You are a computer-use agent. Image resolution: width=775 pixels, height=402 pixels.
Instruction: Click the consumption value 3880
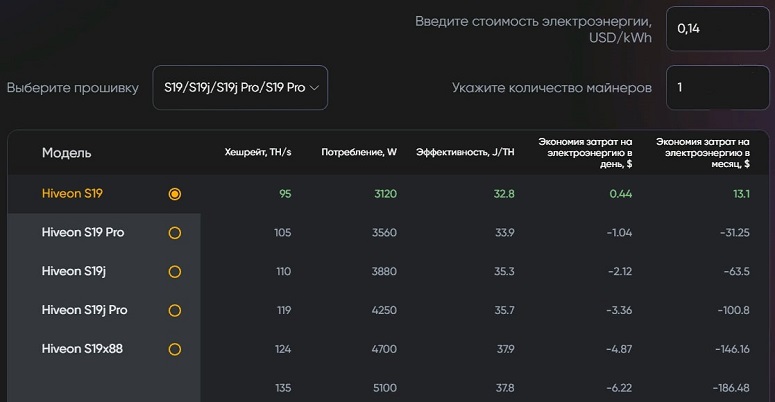(x=384, y=271)
